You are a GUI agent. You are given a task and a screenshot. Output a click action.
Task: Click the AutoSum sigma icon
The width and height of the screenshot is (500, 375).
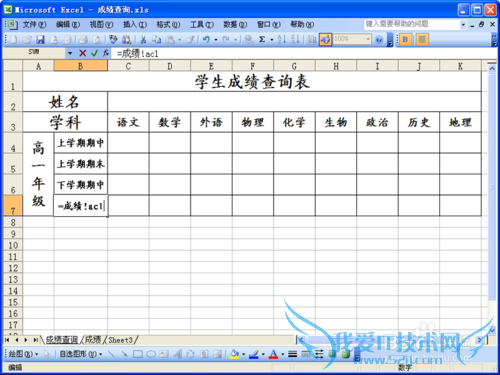click(262, 40)
